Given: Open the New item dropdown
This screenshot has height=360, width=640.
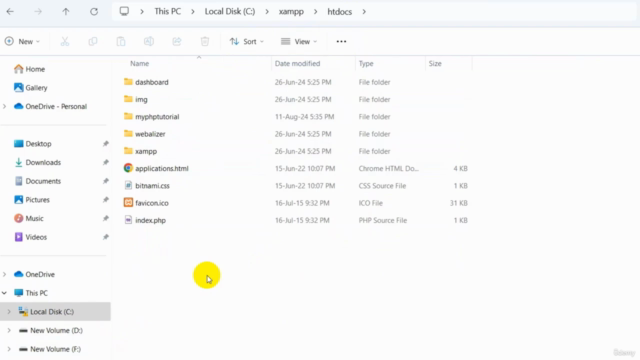Looking at the screenshot, I should point(22,41).
